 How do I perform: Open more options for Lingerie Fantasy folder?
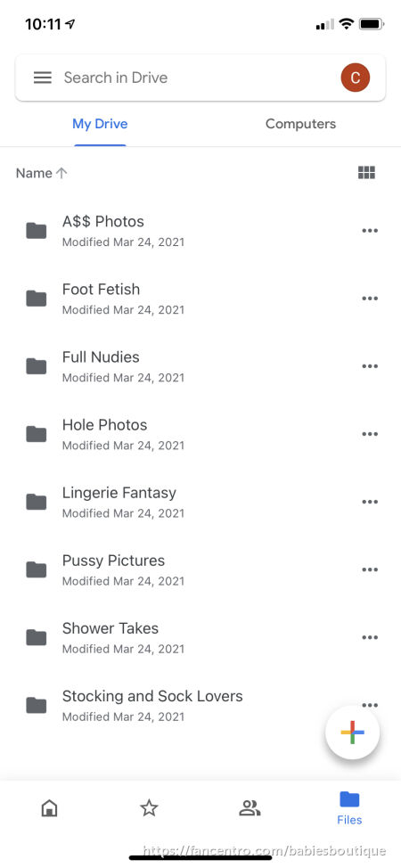(x=370, y=502)
